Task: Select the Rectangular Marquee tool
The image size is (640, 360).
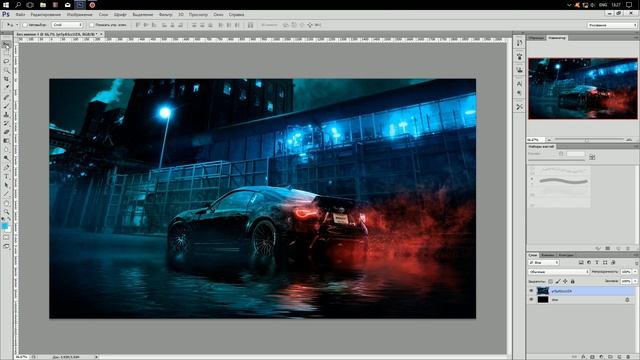Action: pyautogui.click(x=6, y=53)
